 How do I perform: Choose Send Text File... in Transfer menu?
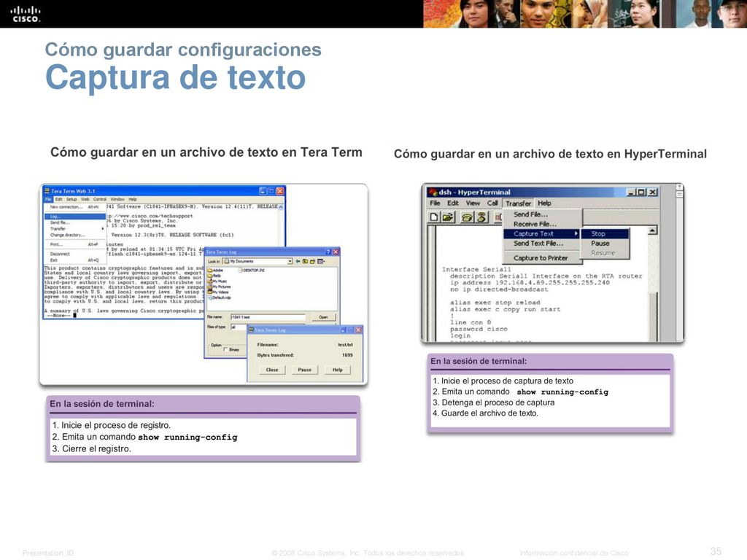click(543, 244)
